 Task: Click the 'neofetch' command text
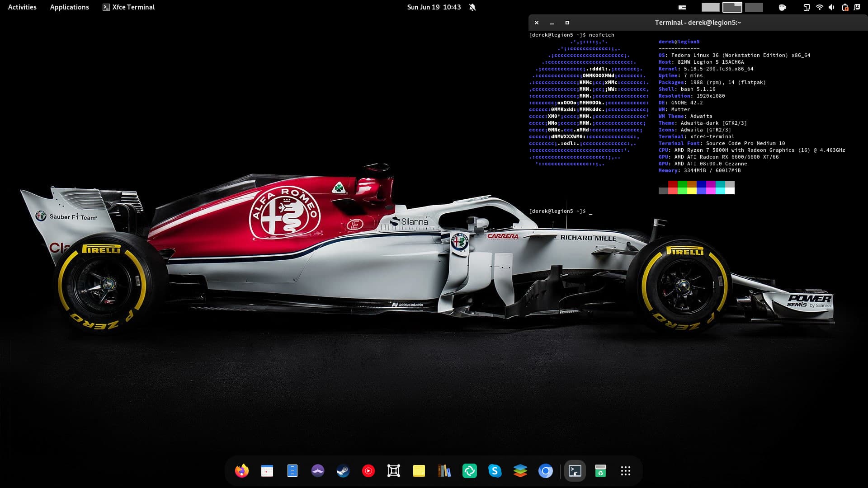click(602, 35)
